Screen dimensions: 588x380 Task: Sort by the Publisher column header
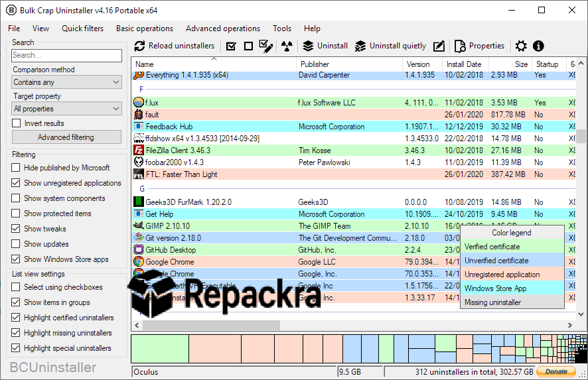click(x=350, y=64)
